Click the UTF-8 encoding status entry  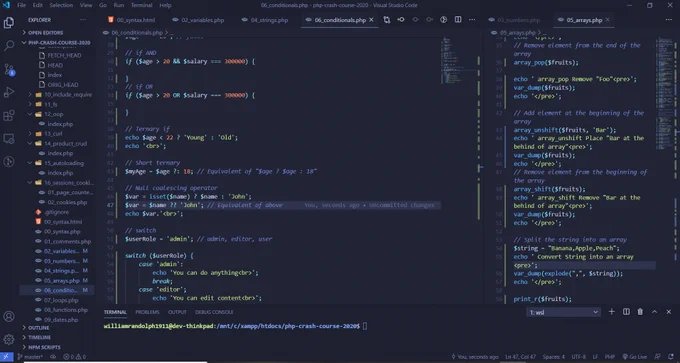[x=579, y=357]
